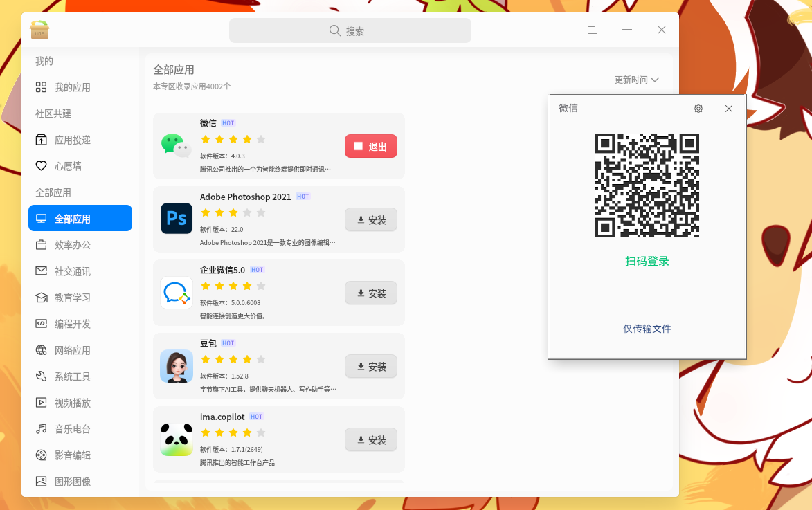The height and width of the screenshot is (510, 812).
Task: Open the Wish Wall heart icon
Action: [x=42, y=165]
